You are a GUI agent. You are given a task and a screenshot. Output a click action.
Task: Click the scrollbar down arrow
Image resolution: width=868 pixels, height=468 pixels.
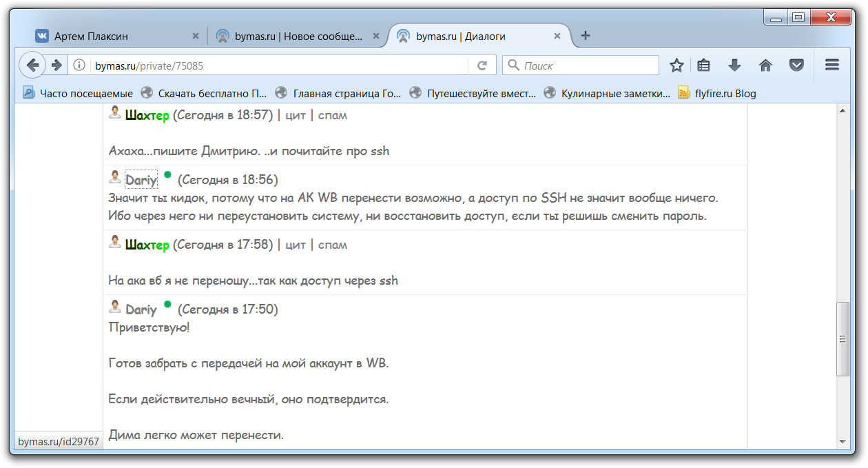coord(843,442)
